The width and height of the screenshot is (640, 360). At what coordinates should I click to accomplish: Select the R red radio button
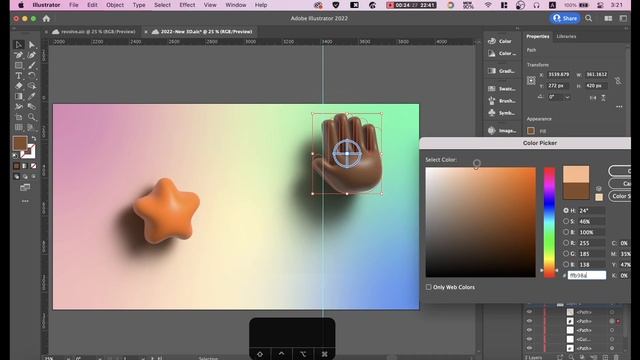point(566,242)
